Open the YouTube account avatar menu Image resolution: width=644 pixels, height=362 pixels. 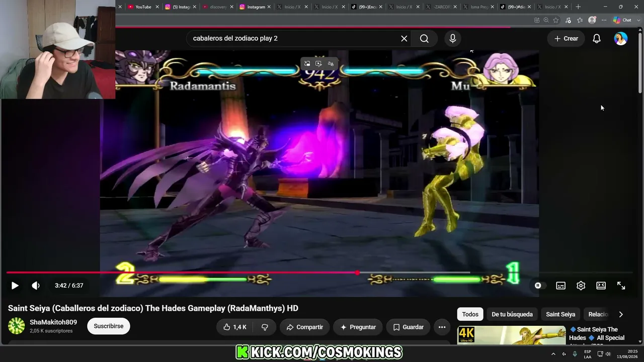621,38
